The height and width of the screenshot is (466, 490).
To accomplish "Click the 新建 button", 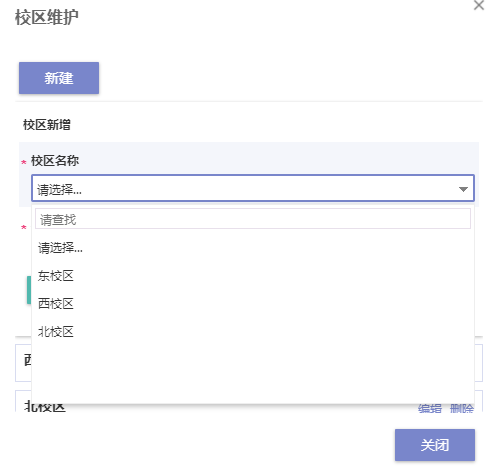I will coord(59,78).
